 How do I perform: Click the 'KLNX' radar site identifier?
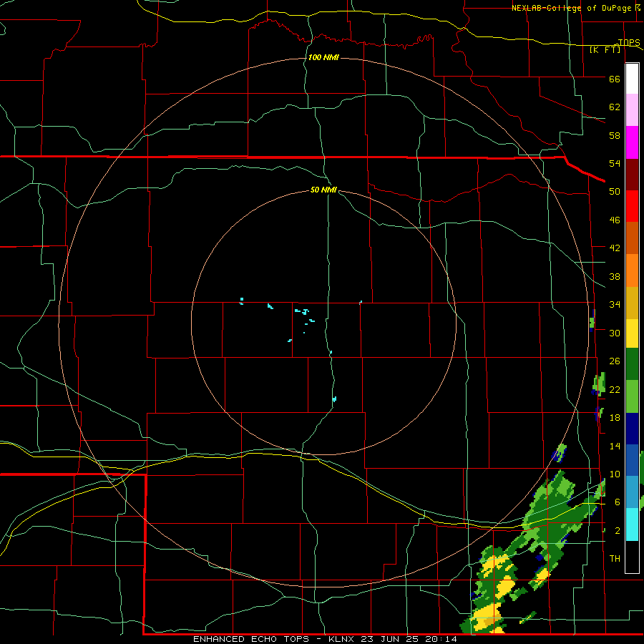[x=343, y=639]
